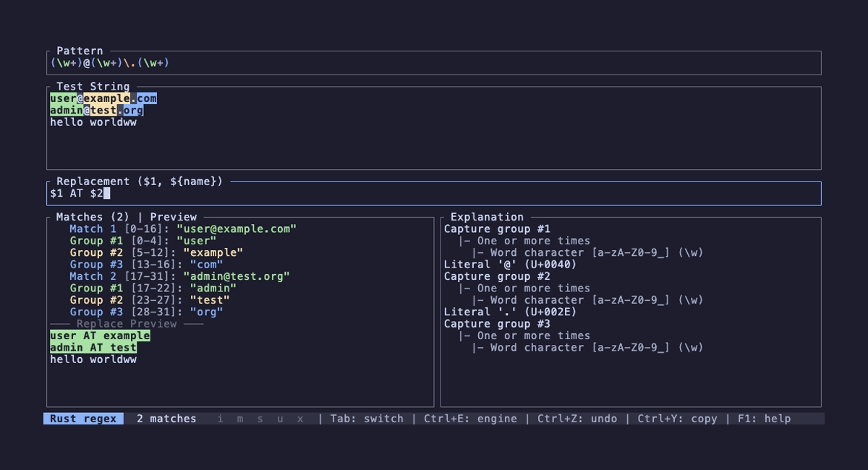Image resolution: width=868 pixels, height=470 pixels.
Task: Enable the m multiline flag
Action: click(239, 418)
